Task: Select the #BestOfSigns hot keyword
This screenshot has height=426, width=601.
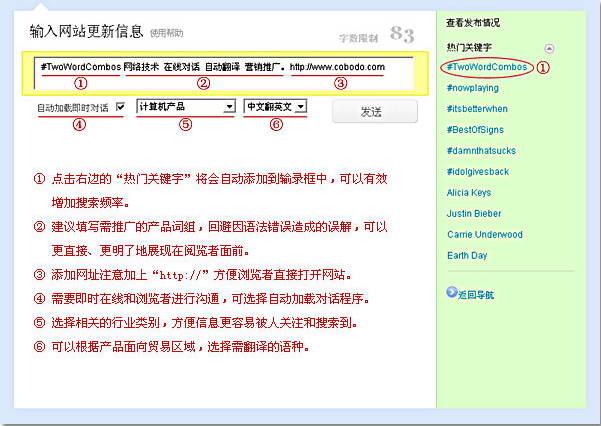Action: coord(475,130)
